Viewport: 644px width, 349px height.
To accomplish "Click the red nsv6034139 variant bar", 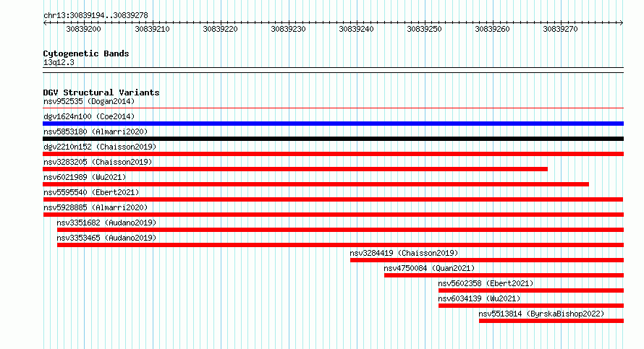I will click(531, 306).
